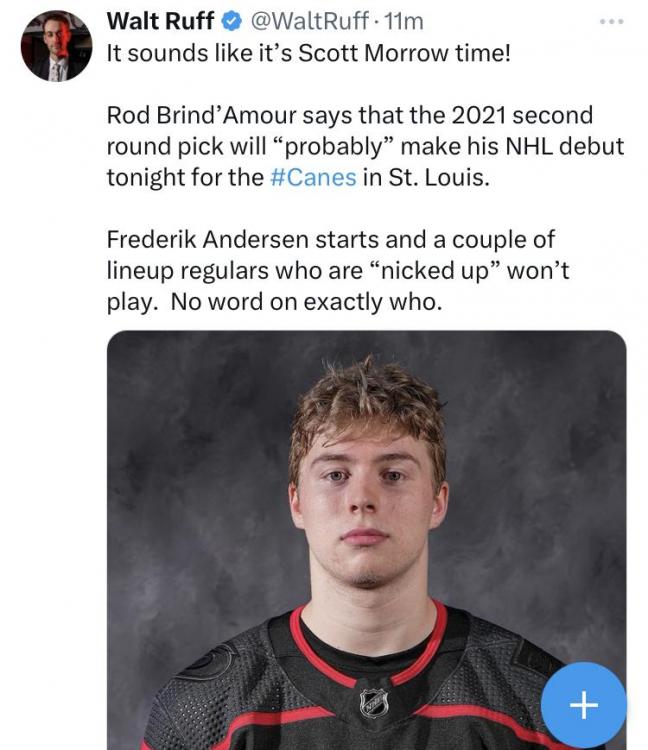Open the three-dot more options menu
The width and height of the screenshot is (648, 750).
click(x=610, y=21)
